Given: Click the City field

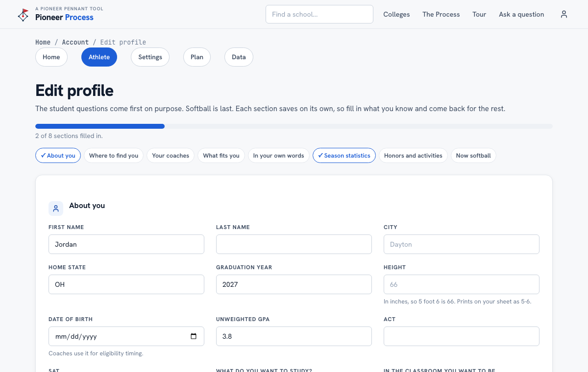Looking at the screenshot, I should pos(462,244).
